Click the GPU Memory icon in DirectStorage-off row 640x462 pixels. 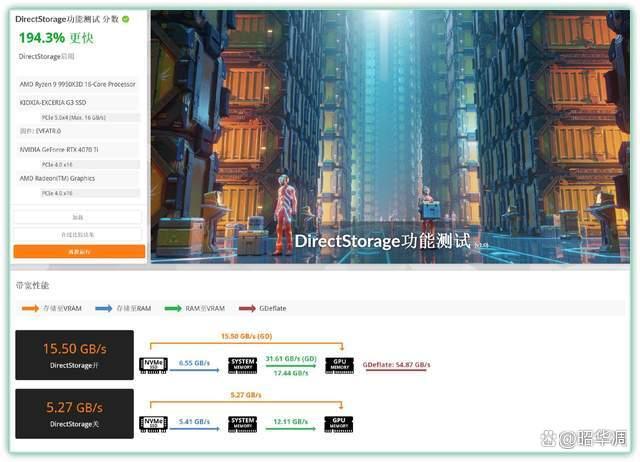click(x=338, y=424)
